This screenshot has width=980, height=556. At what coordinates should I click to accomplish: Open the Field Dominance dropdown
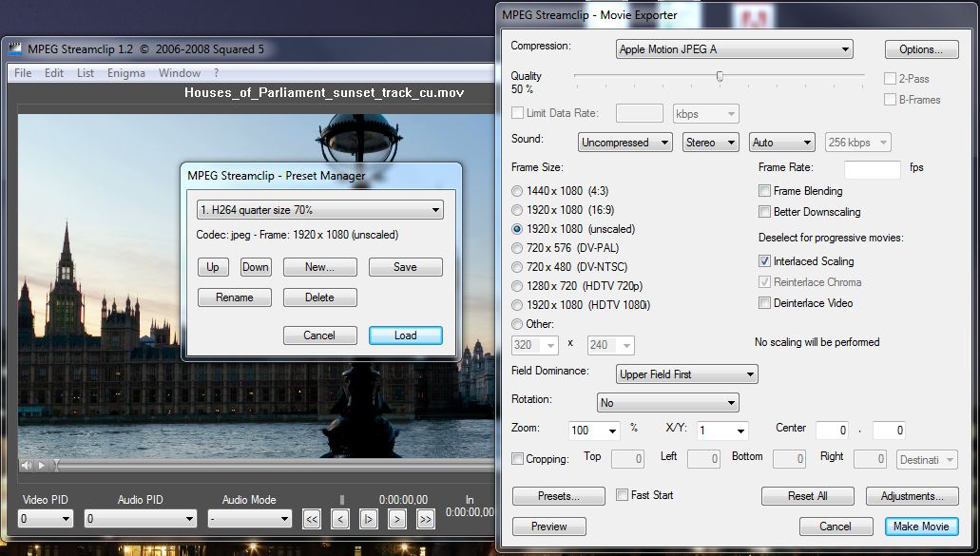coord(687,374)
